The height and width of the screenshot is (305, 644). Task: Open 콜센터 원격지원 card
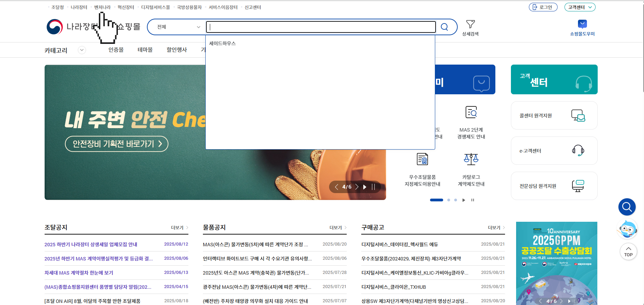[554, 115]
